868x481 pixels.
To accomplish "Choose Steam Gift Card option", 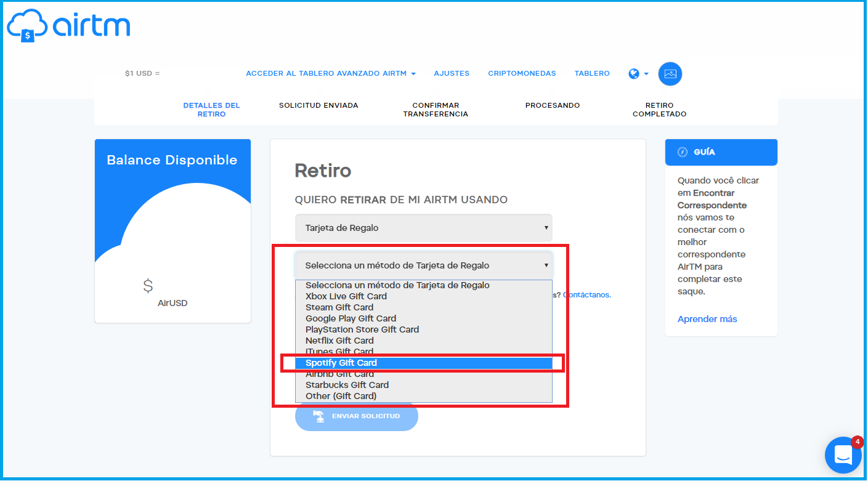I will click(x=424, y=307).
